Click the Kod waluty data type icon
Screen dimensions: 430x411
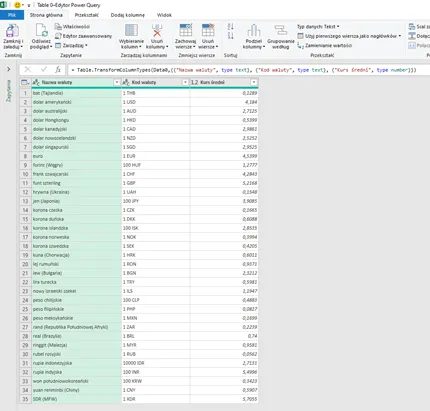tap(126, 82)
